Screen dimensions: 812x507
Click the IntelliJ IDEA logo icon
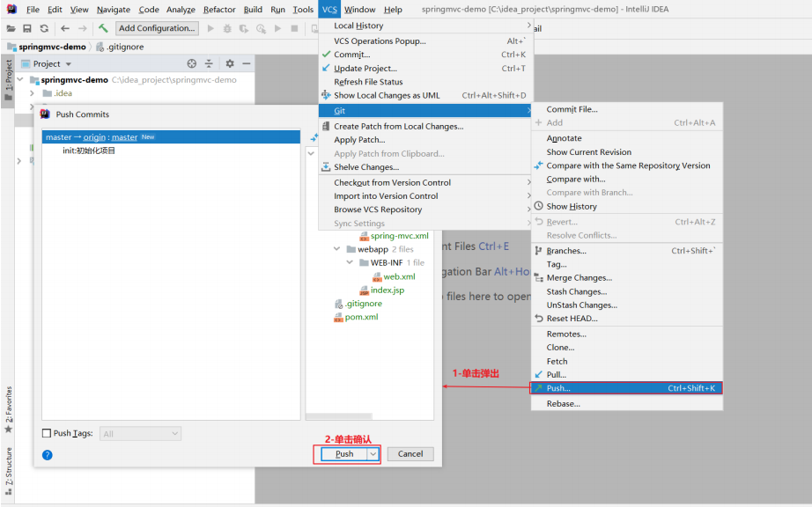click(x=11, y=9)
